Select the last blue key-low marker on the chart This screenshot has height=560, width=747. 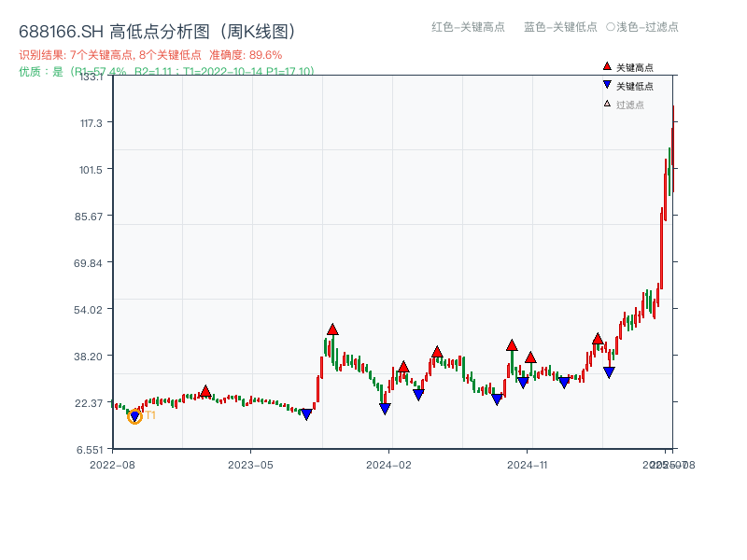point(609,372)
